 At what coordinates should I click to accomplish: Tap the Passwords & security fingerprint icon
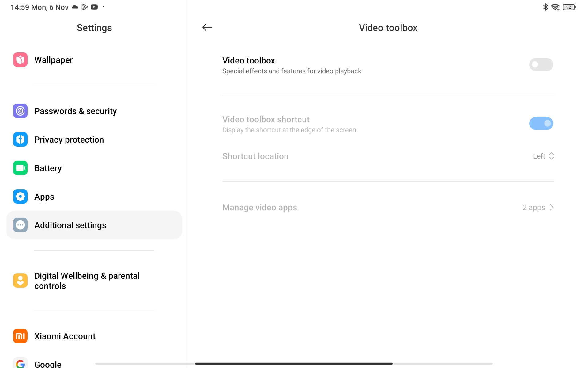20,111
